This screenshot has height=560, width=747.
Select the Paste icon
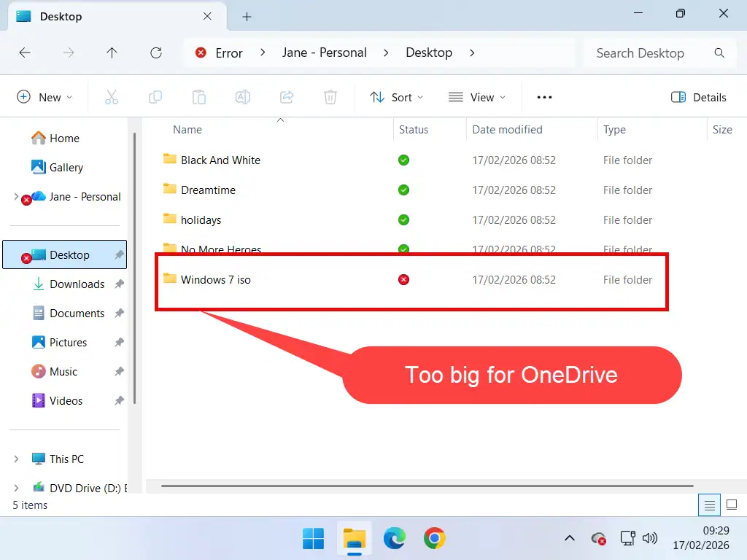[x=198, y=96]
